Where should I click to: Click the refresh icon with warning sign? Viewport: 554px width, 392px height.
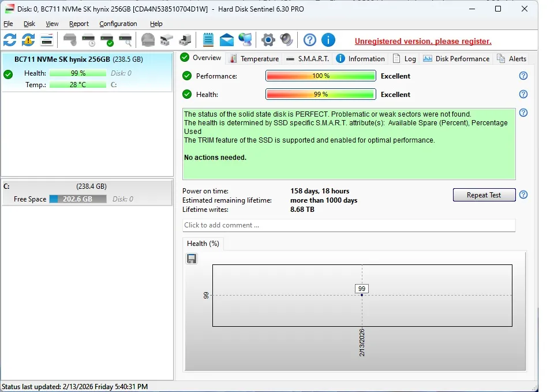28,40
